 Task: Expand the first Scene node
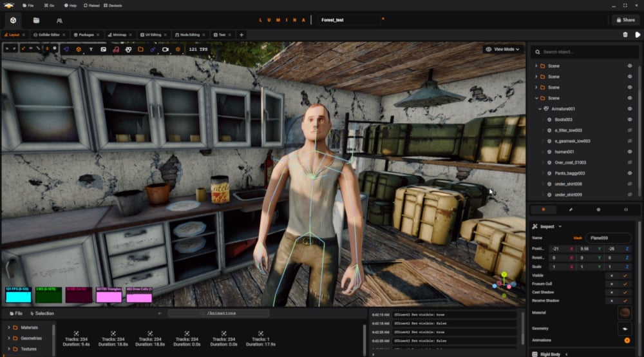coord(536,66)
